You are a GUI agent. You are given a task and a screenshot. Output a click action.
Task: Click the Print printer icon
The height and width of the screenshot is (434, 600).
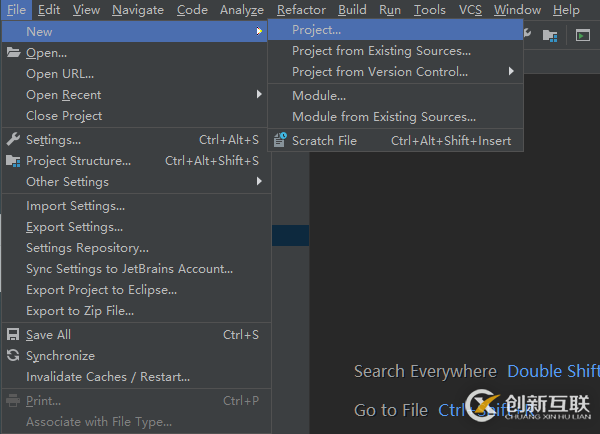coord(13,401)
